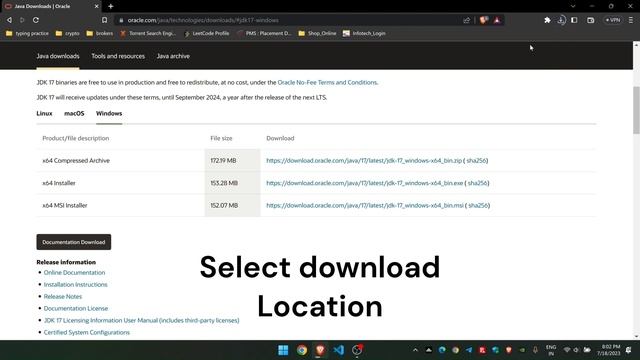Screen dimensions: 640x360
Task: Follow the Oracle No-Fee Terms and Conditions link
Action: [x=327, y=82]
